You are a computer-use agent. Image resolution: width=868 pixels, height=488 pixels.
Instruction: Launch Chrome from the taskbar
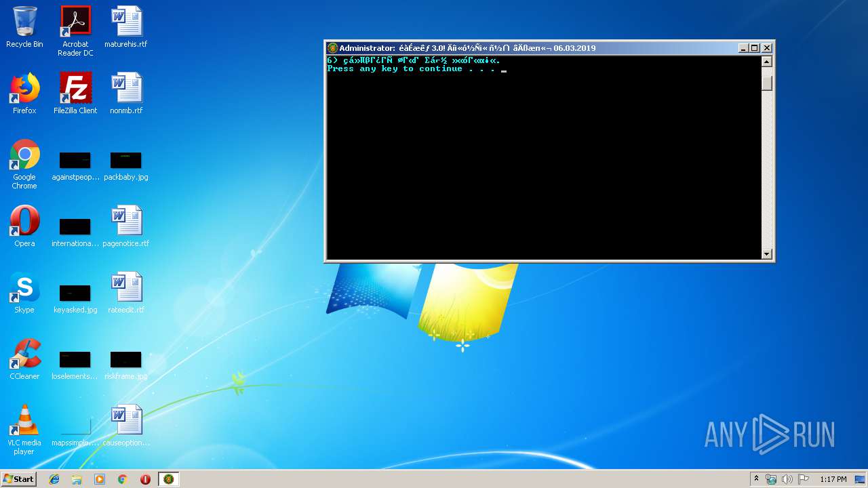click(x=122, y=479)
